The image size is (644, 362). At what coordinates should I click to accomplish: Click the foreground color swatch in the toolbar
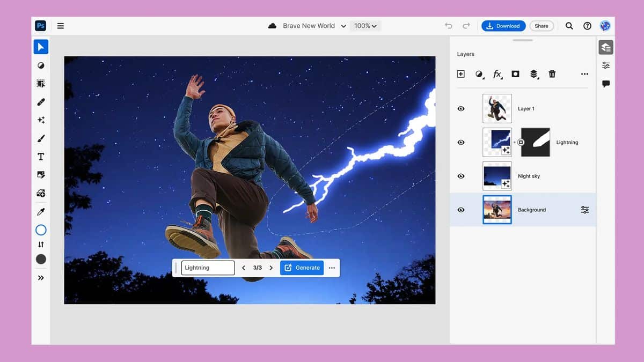41,259
